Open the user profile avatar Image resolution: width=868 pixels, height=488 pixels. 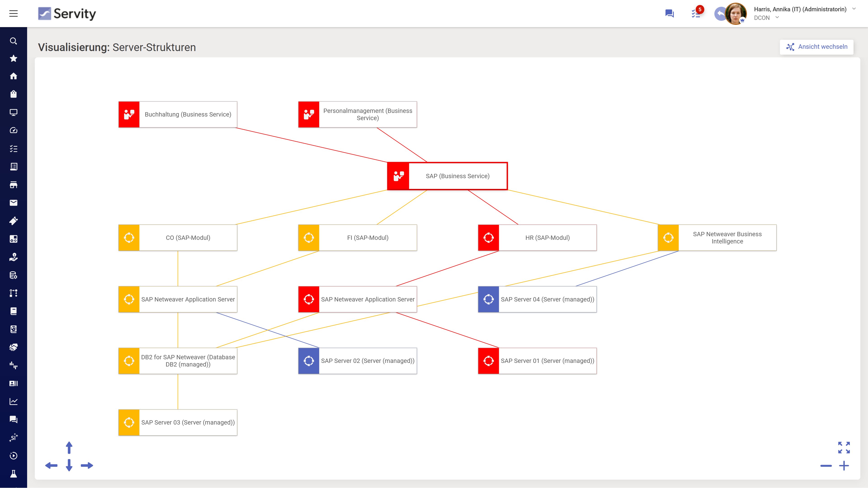coord(735,14)
